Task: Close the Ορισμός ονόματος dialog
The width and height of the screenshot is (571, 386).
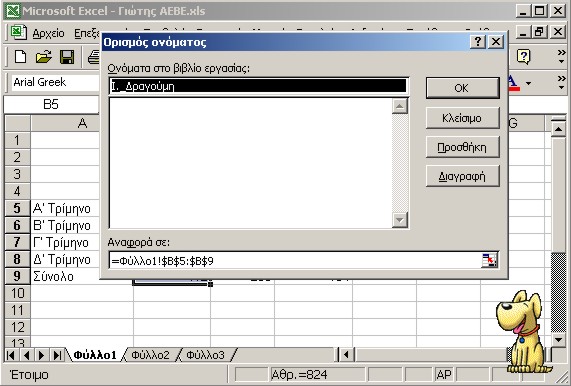Action: click(496, 42)
